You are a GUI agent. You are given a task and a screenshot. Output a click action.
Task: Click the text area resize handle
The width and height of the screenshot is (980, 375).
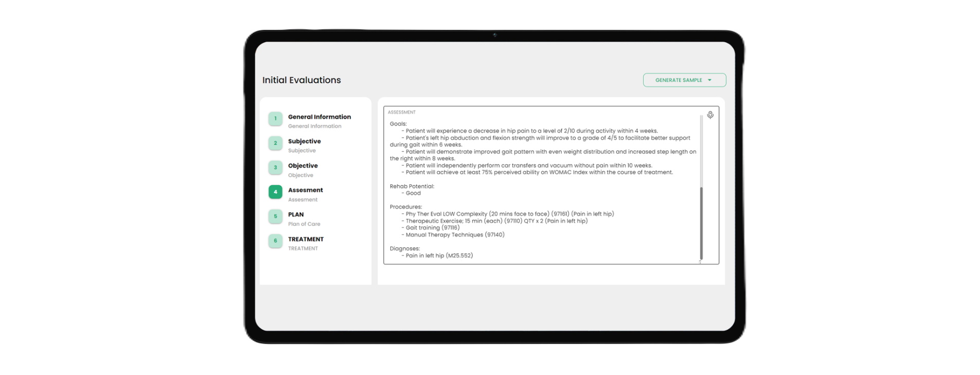click(x=700, y=262)
